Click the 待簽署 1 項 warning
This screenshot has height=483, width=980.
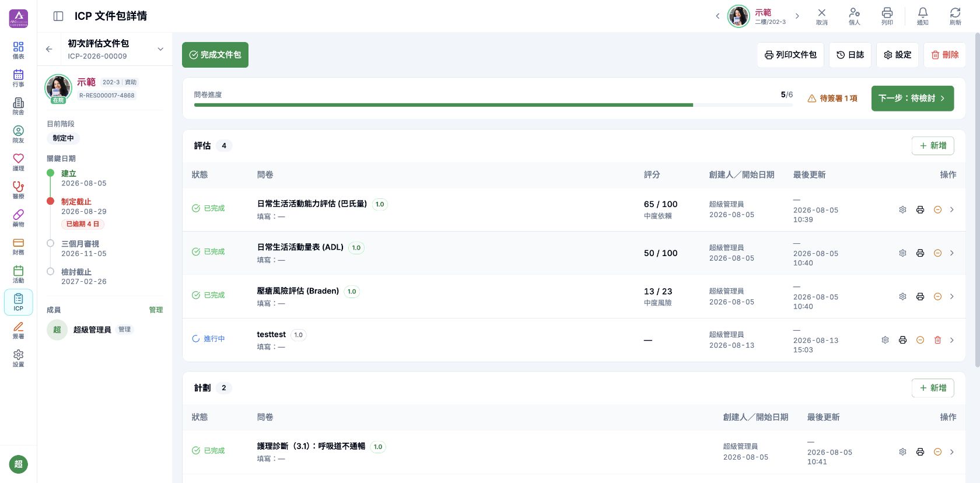tap(832, 99)
